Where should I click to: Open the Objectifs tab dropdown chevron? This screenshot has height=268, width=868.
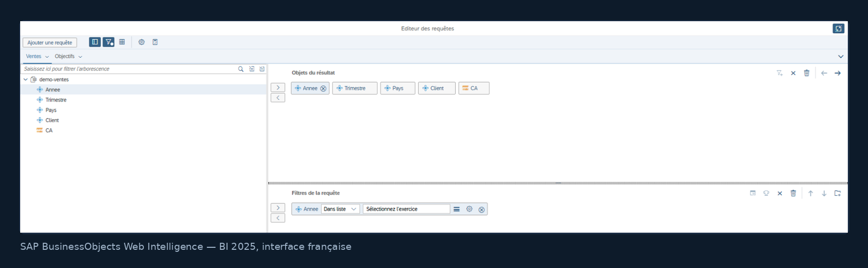click(x=80, y=57)
